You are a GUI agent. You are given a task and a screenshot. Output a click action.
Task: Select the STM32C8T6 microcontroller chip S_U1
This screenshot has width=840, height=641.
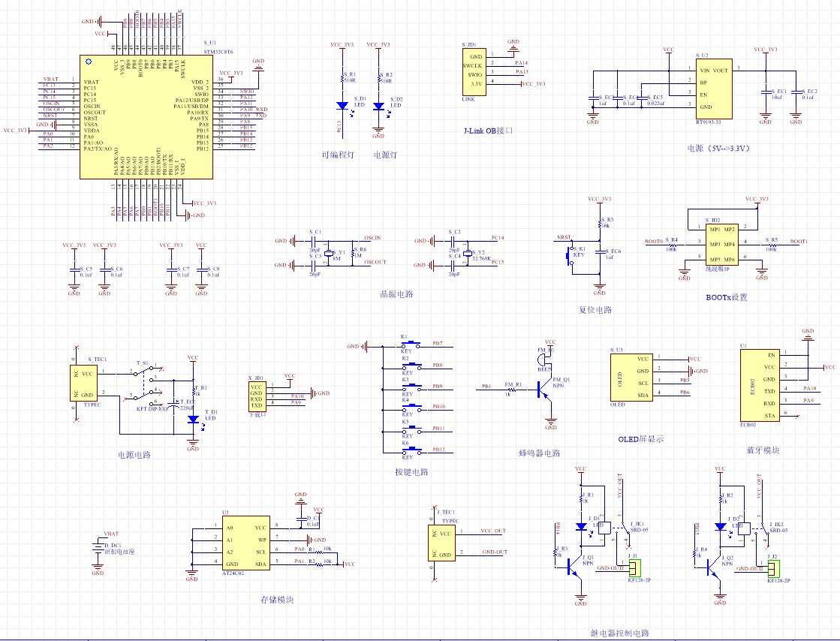click(146, 116)
